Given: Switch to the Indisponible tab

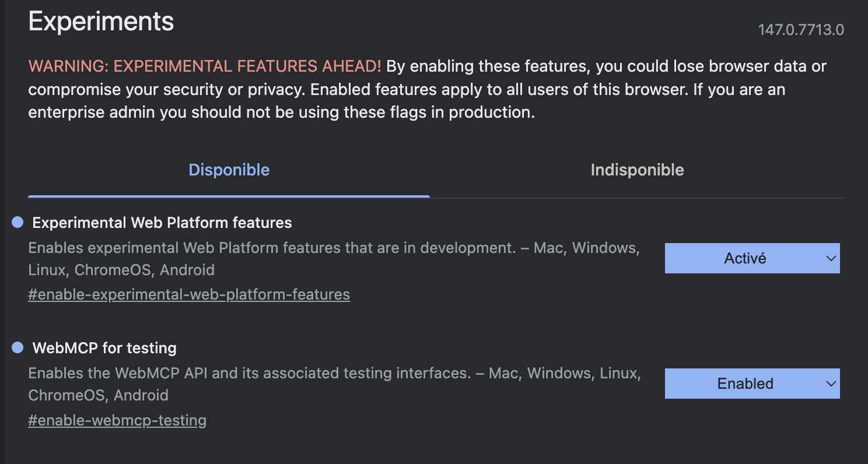Looking at the screenshot, I should click(x=637, y=170).
